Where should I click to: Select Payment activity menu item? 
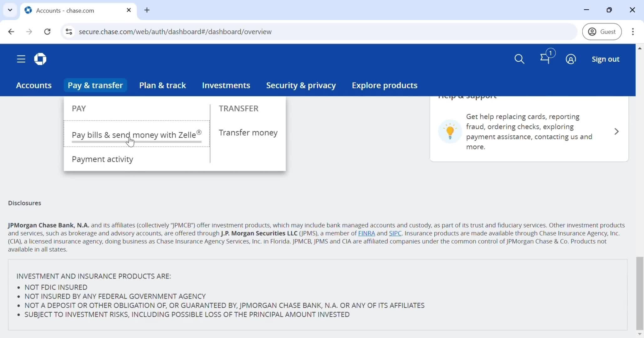pos(103,159)
